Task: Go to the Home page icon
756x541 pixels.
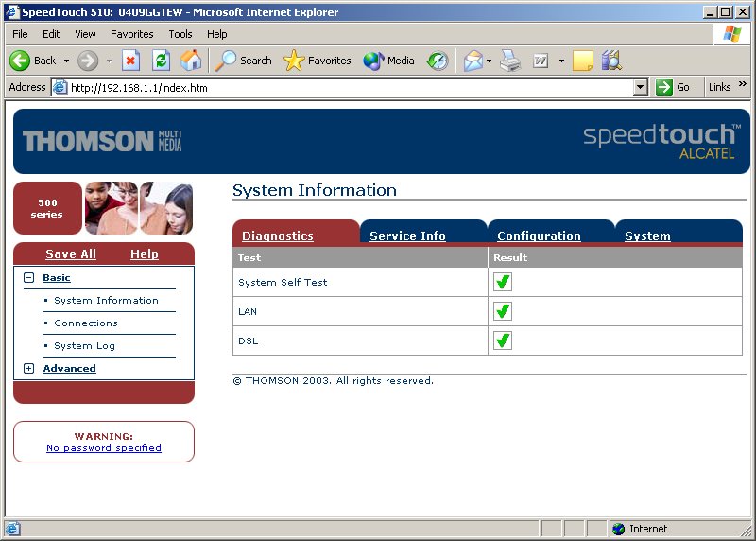Action: pyautogui.click(x=191, y=61)
